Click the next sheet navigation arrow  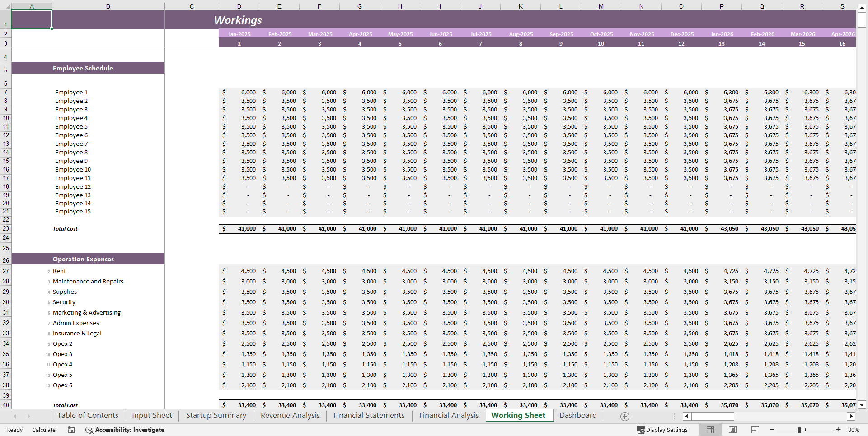click(28, 416)
